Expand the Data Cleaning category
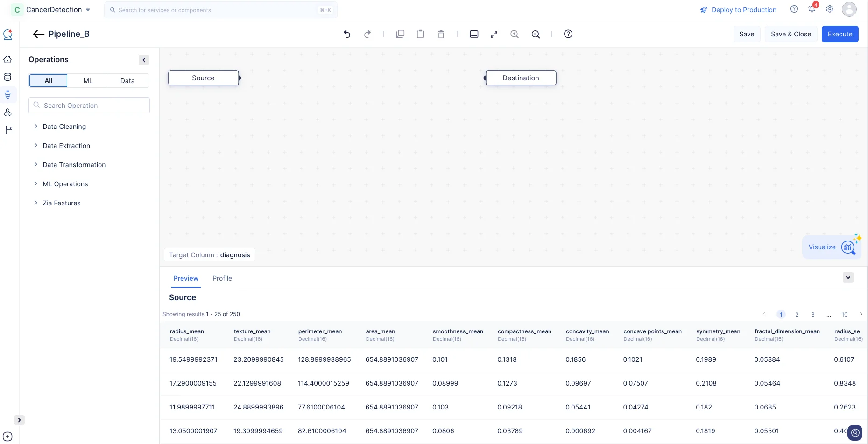The width and height of the screenshot is (868, 444). 36,127
